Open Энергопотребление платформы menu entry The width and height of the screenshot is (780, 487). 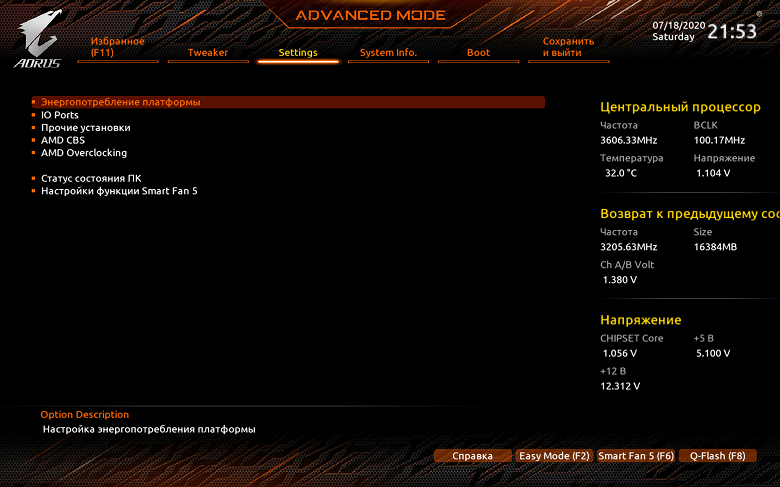tap(289, 102)
